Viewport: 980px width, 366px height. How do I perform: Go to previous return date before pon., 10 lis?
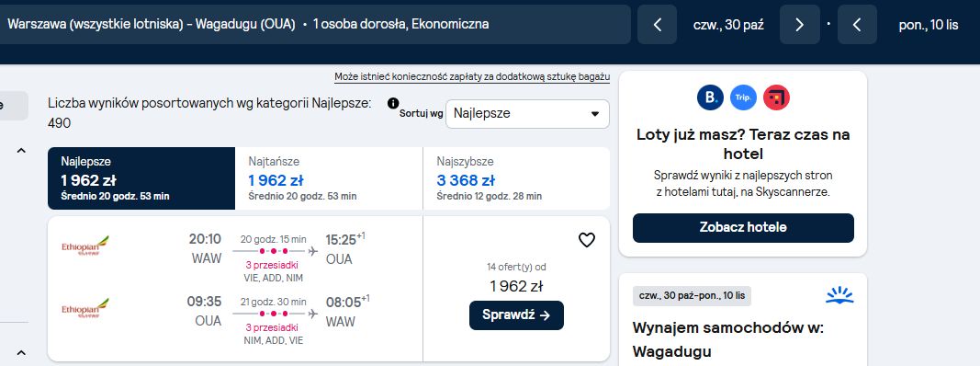tap(857, 25)
